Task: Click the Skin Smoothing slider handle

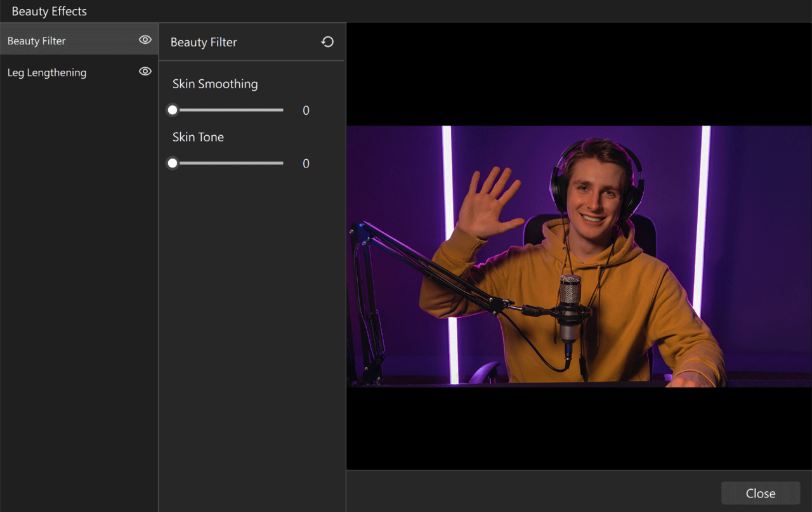Action: pyautogui.click(x=173, y=110)
